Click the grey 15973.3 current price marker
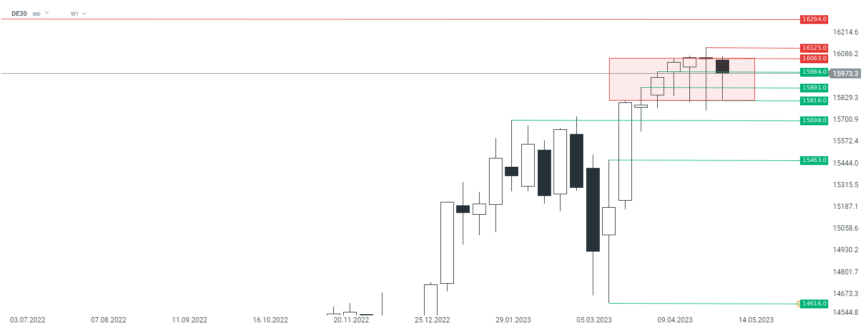Image resolution: width=868 pixels, height=330 pixels. (x=846, y=74)
